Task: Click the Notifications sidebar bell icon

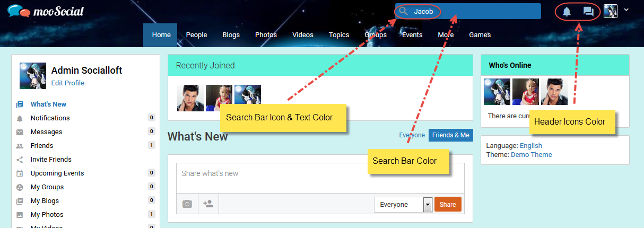Action: coord(20,118)
